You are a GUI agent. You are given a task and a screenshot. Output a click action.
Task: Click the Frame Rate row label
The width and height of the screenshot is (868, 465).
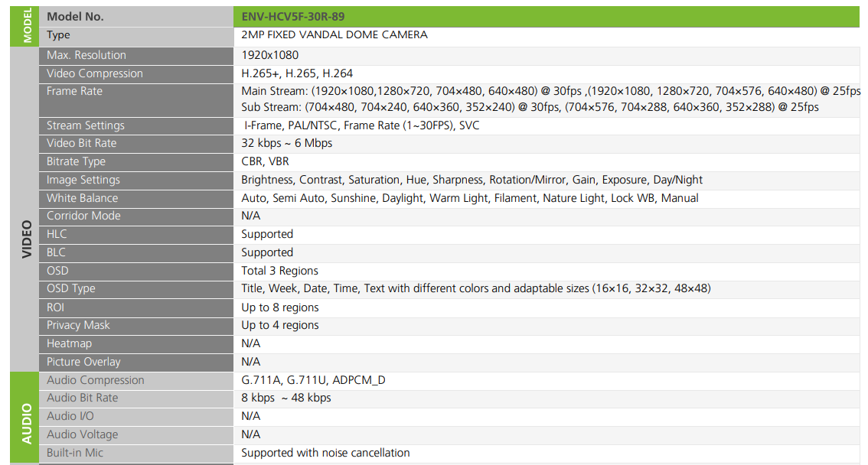pyautogui.click(x=74, y=91)
